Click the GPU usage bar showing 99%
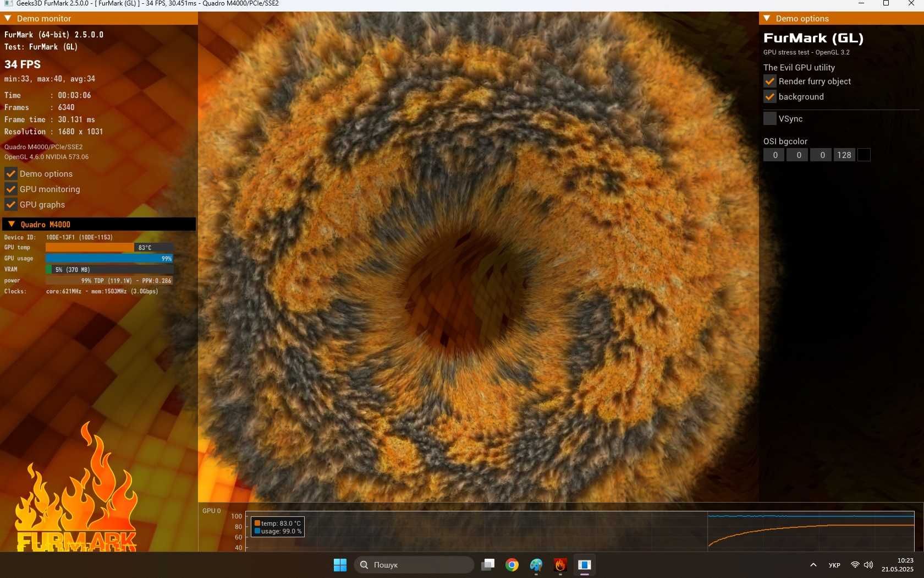Viewport: 924px width, 578px height. pos(109,258)
